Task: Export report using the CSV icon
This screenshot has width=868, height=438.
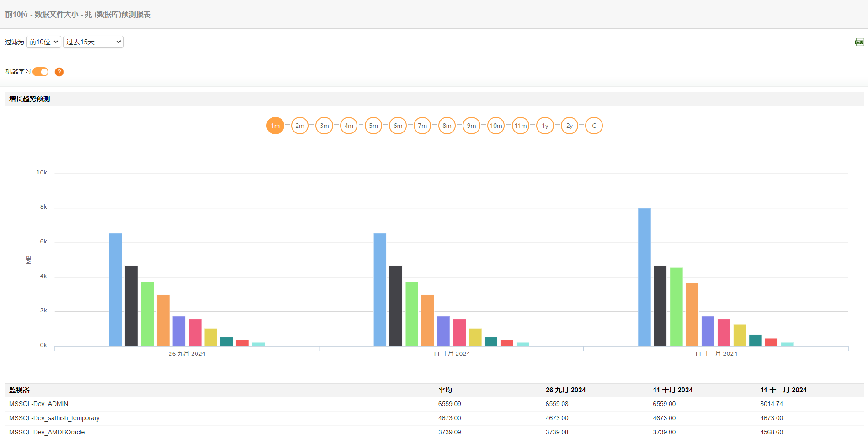Action: click(x=859, y=42)
